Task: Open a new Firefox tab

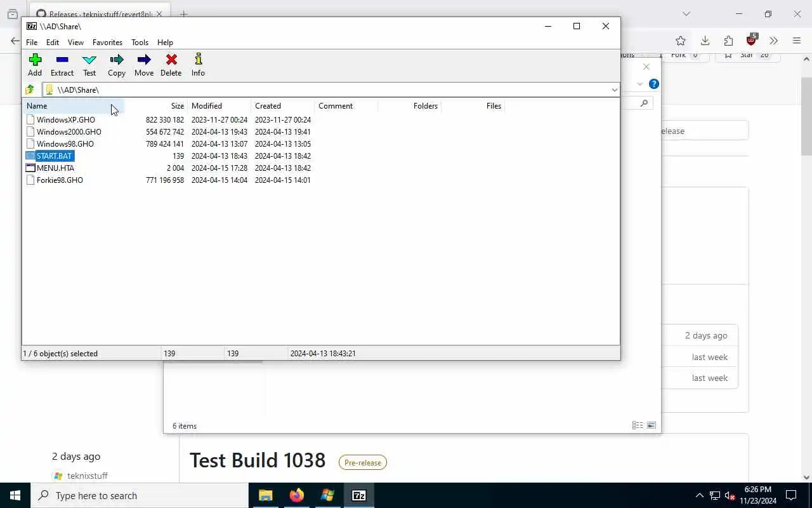Action: tap(183, 14)
